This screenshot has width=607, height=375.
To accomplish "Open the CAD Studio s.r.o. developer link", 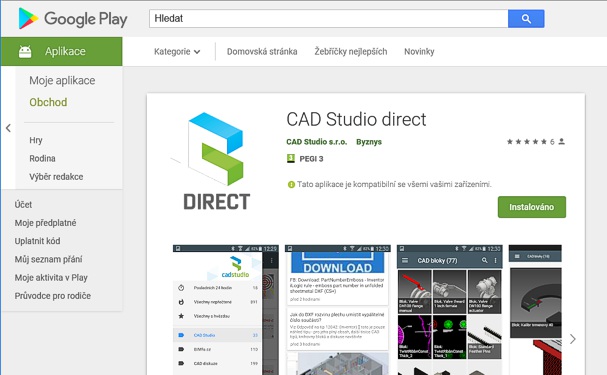I will point(317,142).
